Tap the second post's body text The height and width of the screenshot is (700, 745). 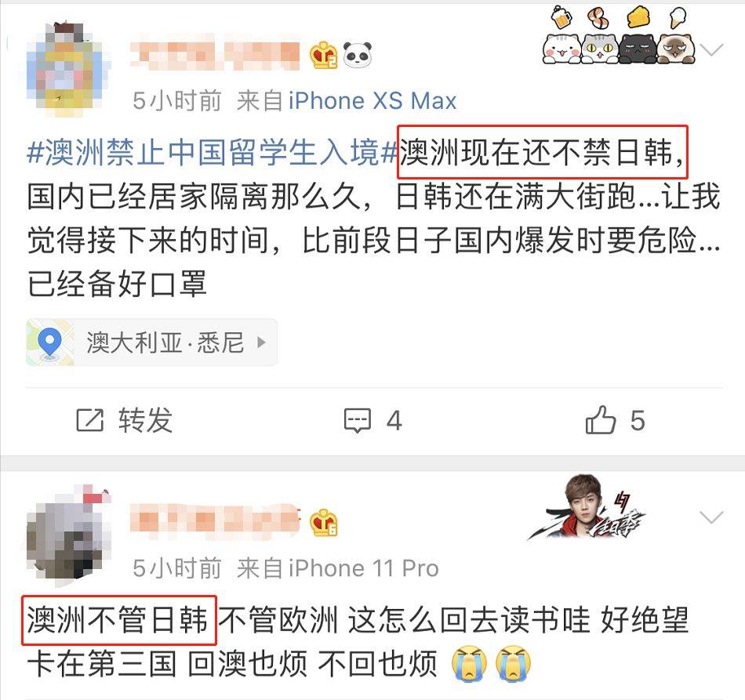tap(358, 641)
